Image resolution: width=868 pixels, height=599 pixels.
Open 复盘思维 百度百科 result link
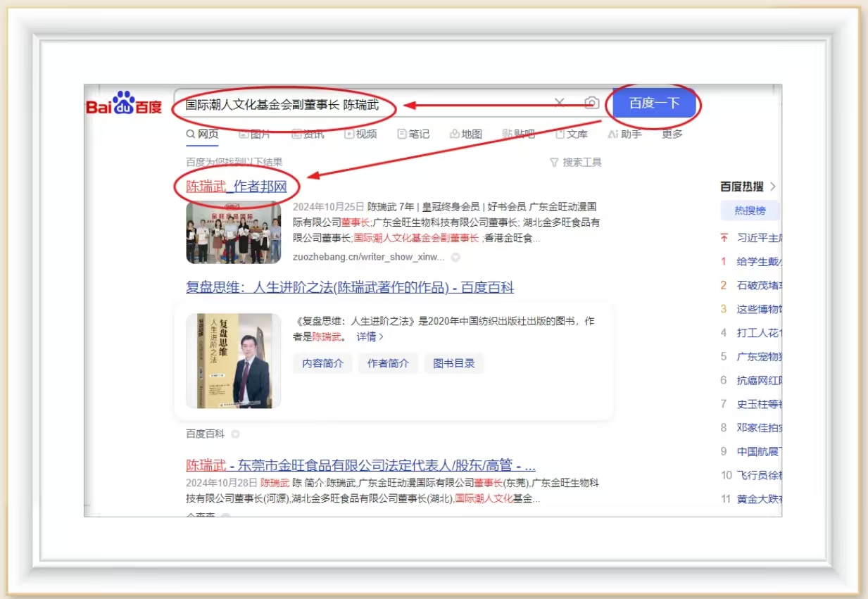[350, 287]
